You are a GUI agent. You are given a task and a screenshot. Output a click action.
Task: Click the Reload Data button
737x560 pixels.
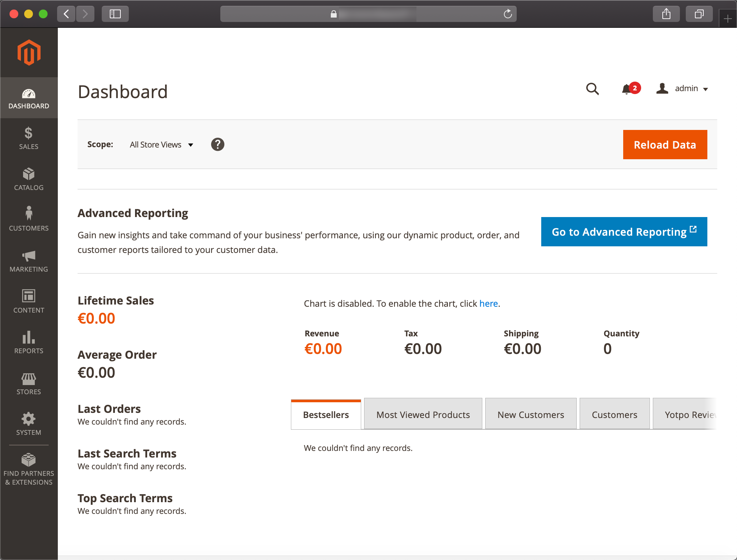pyautogui.click(x=665, y=145)
